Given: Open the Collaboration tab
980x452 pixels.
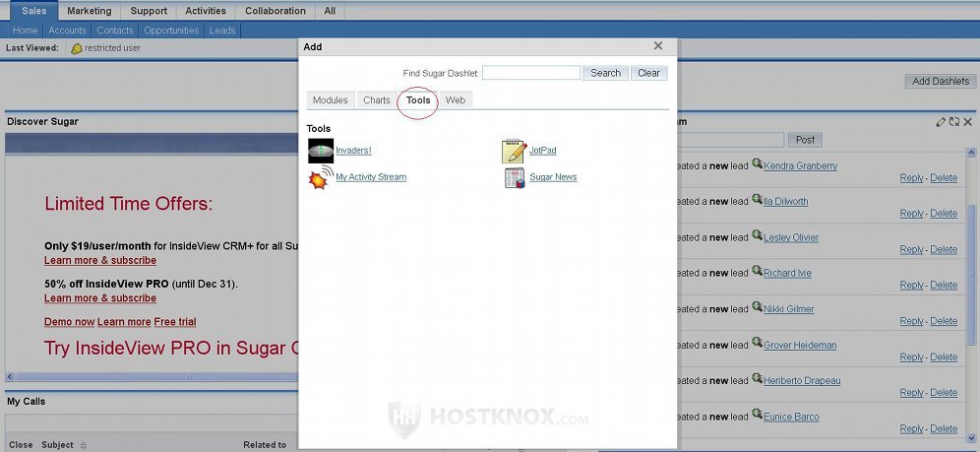Looking at the screenshot, I should pos(276,11).
